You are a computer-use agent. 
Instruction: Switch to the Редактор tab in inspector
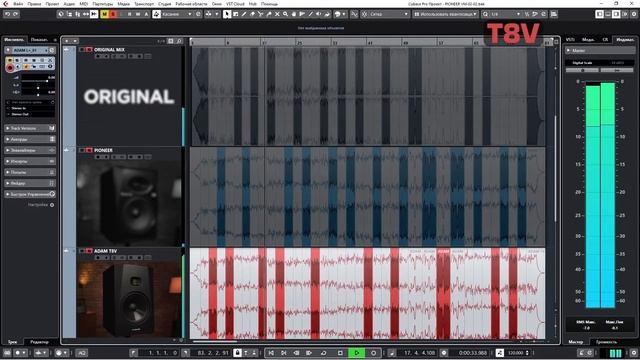[x=40, y=342]
